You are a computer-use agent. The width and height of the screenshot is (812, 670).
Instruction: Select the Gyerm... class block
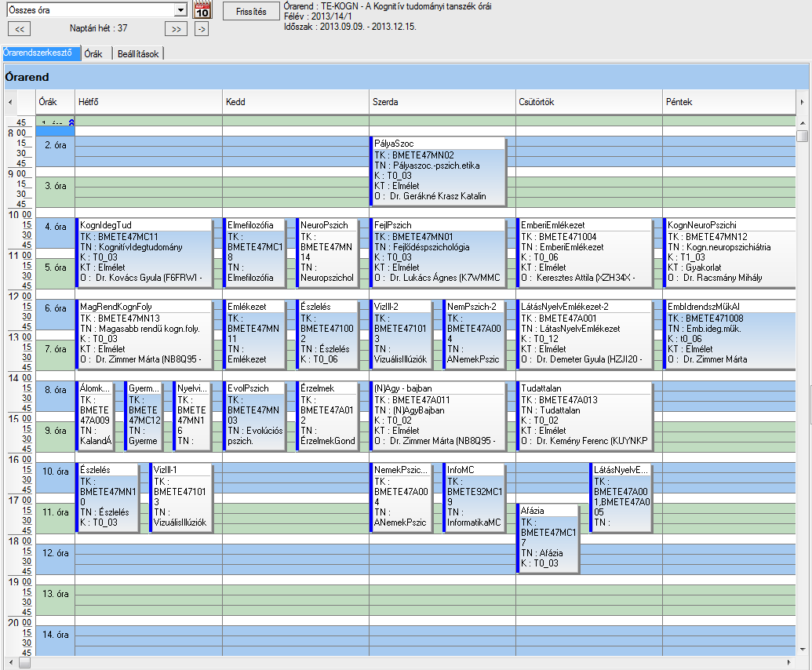144,416
